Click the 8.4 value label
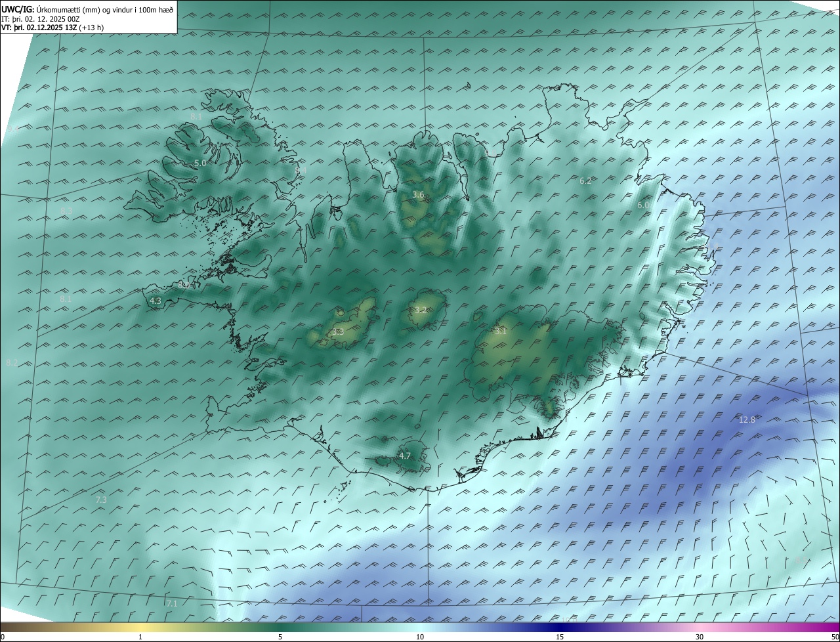 301,171
